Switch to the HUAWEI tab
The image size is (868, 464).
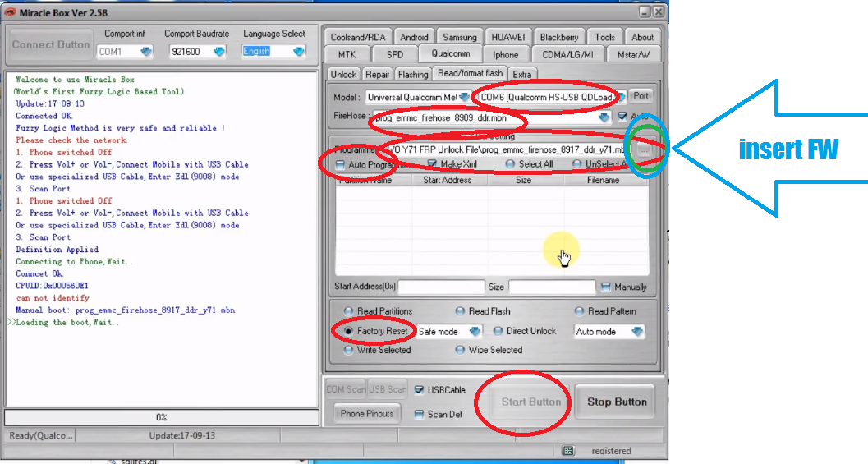[x=507, y=37]
